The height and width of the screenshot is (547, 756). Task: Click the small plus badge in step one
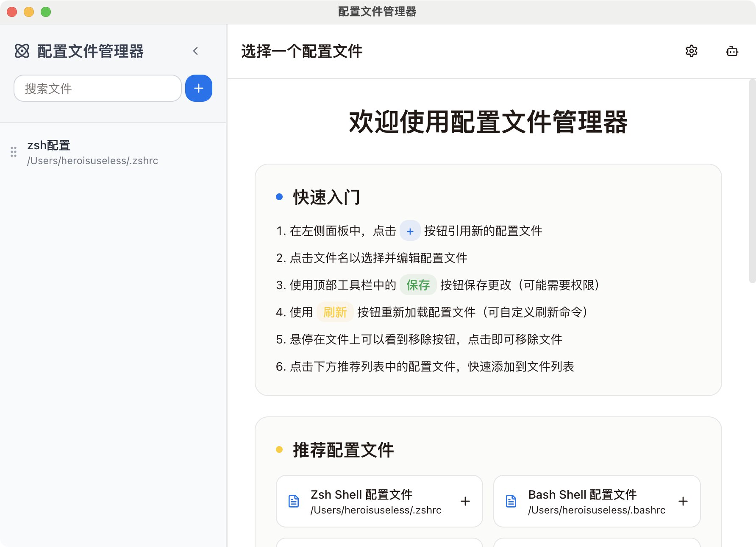[x=410, y=231]
